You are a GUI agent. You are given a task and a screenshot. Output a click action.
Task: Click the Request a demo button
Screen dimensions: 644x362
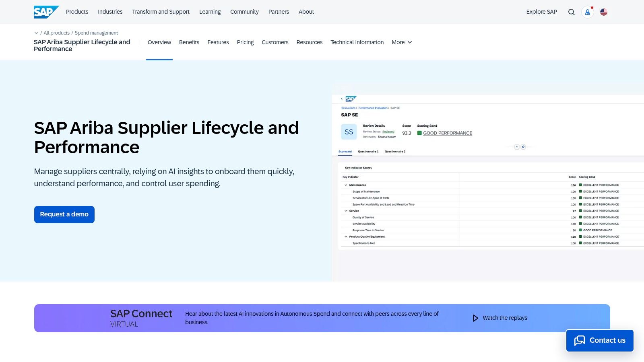click(x=64, y=214)
